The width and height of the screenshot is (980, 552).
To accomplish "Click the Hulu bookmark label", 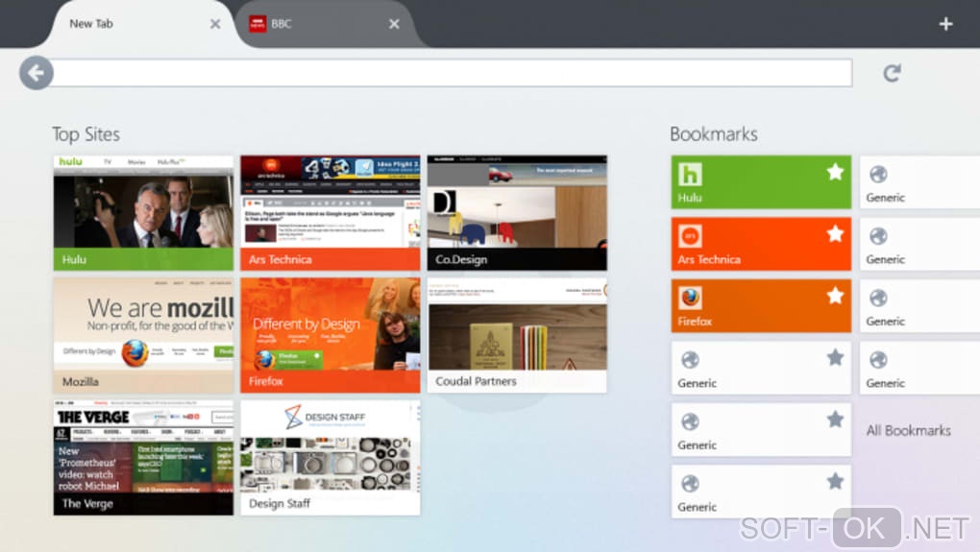I will [x=690, y=198].
